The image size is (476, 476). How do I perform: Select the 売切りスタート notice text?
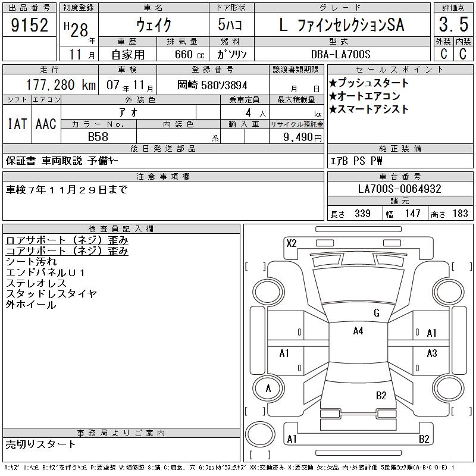tap(41, 444)
